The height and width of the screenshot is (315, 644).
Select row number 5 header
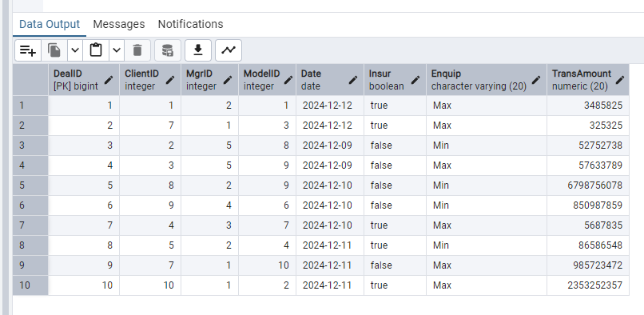point(30,185)
